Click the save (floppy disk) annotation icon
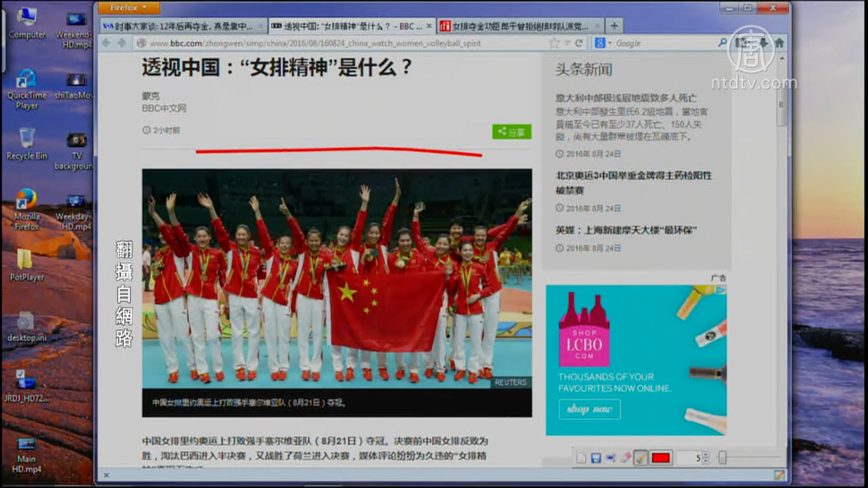 coord(596,458)
